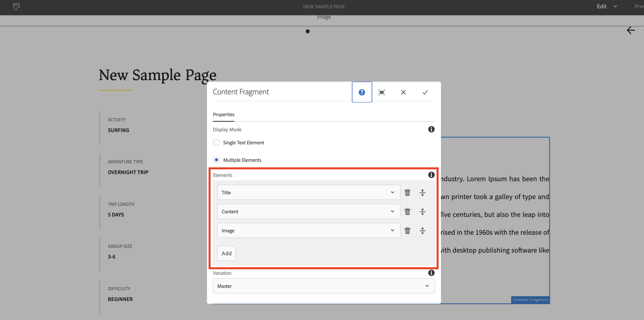
Task: Open the Content Fragment help info
Action: click(361, 92)
